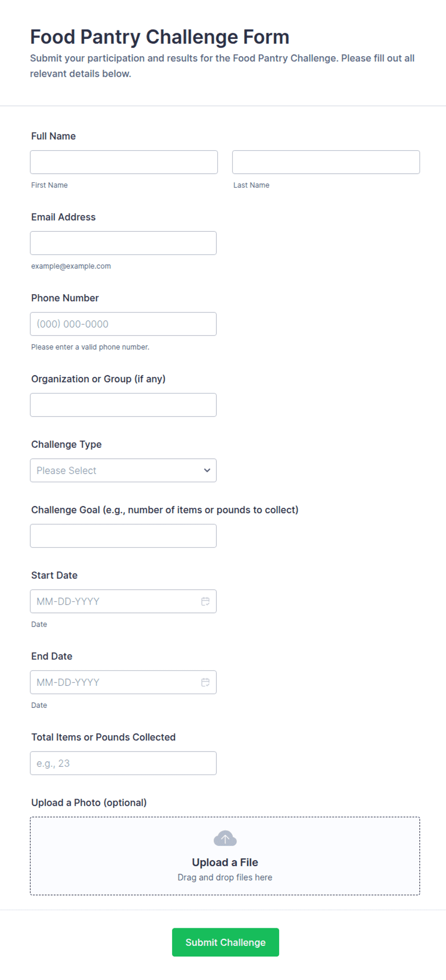The height and width of the screenshot is (980, 446).
Task: Click into the Email Address field
Action: [123, 243]
